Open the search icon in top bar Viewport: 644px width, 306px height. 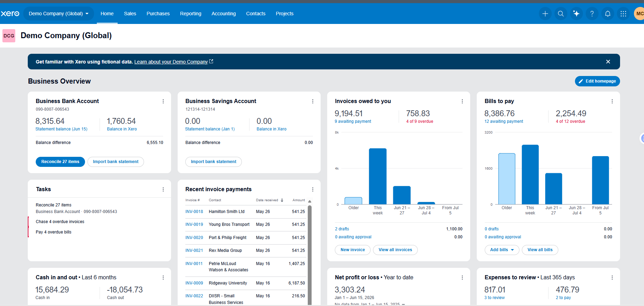point(561,14)
